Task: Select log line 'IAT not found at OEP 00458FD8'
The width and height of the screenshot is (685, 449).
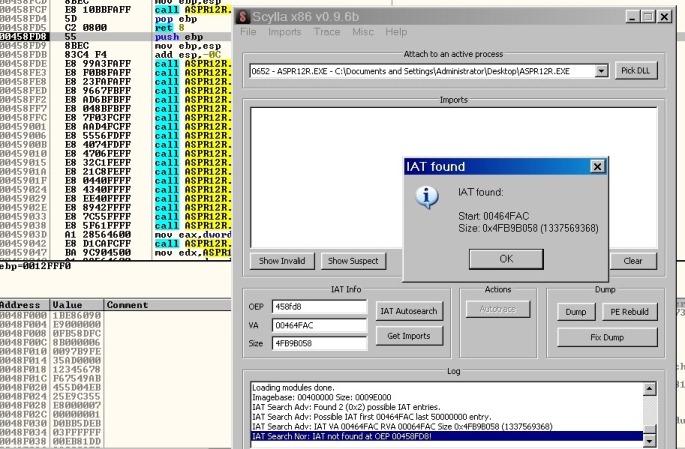Action: (x=447, y=436)
